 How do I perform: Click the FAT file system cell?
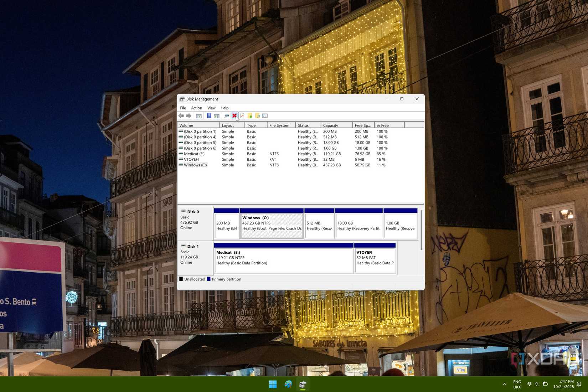273,160
